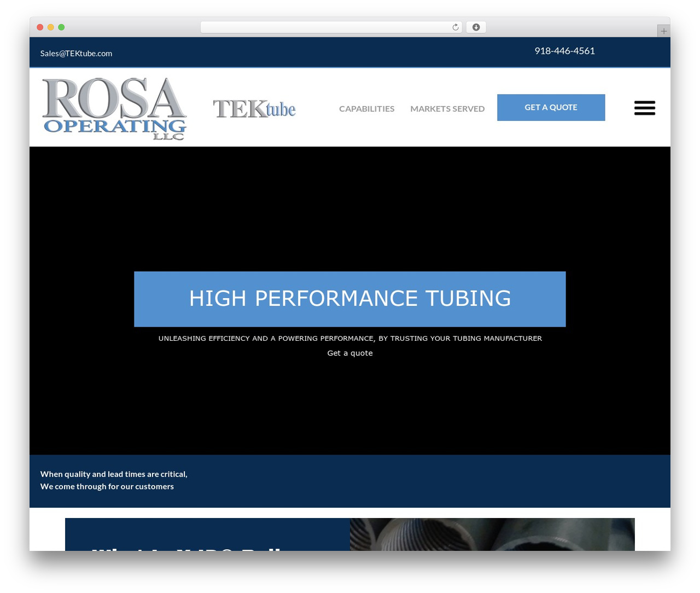The image size is (700, 593).
Task: Open a new tab with plus icon
Action: (x=663, y=31)
